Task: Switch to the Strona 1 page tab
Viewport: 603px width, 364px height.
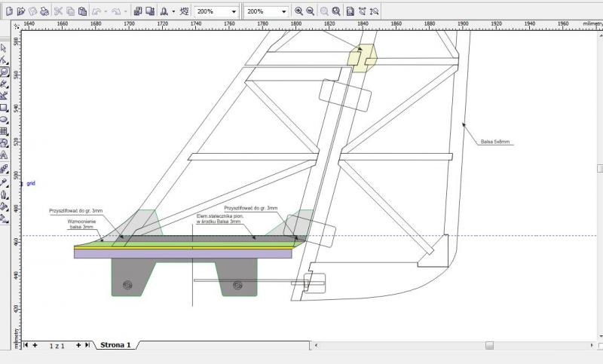Action: (115, 345)
